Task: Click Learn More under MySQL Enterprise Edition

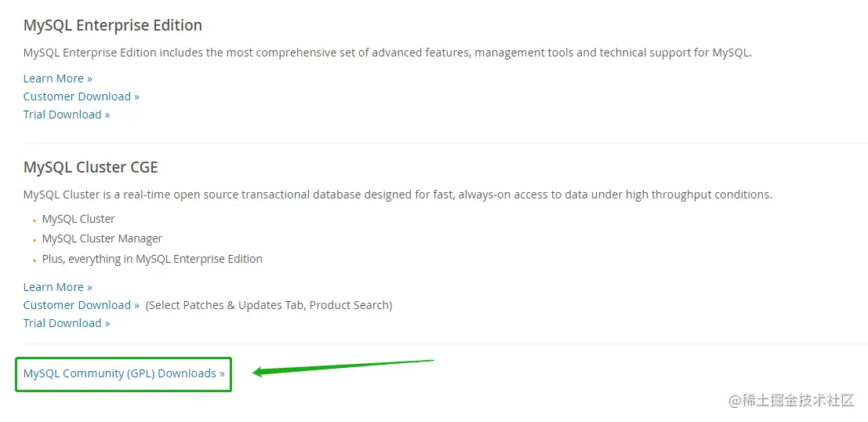Action: tap(57, 78)
